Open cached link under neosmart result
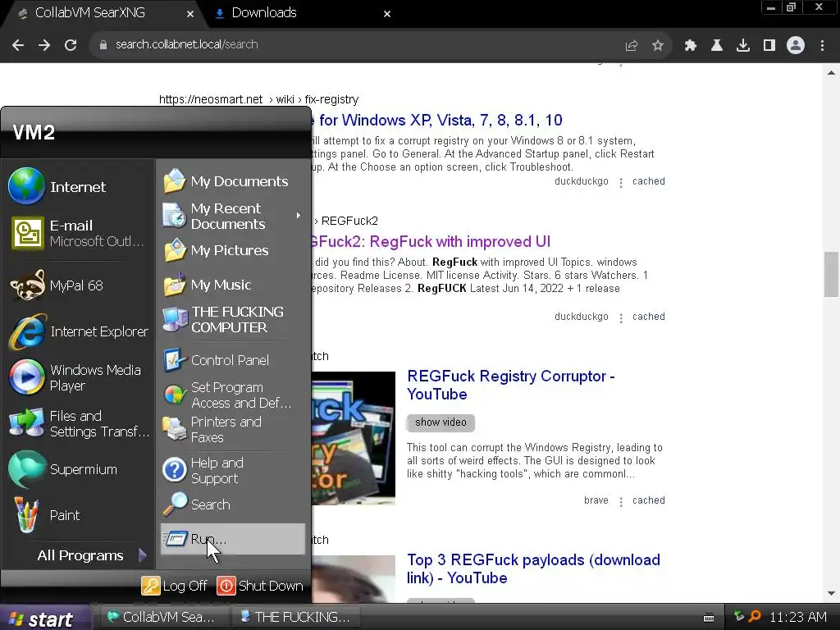The image size is (840, 630). point(648,181)
